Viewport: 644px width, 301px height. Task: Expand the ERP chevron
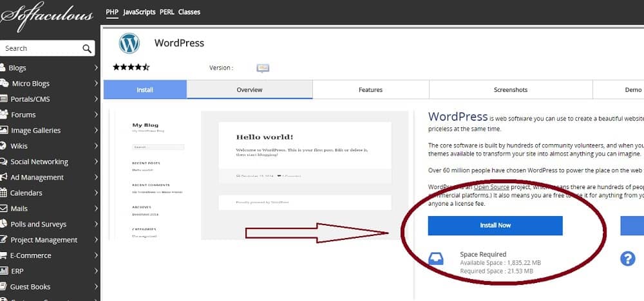click(96, 271)
